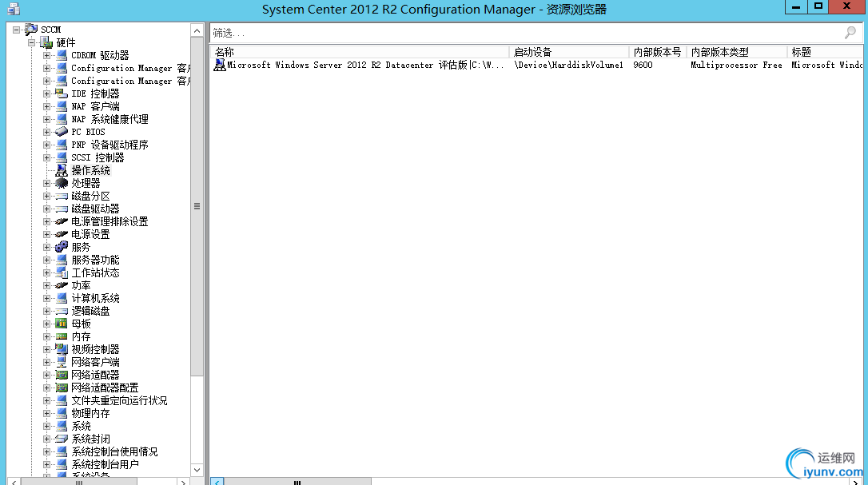Sort by 启动设备 column header

point(569,52)
